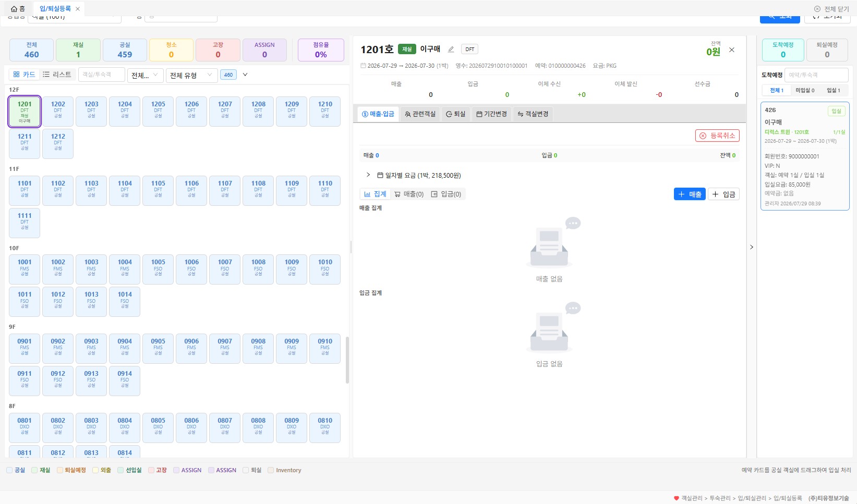Close the 입/퇴실등록 tab with its X
Image resolution: width=857 pixels, height=504 pixels.
(78, 9)
